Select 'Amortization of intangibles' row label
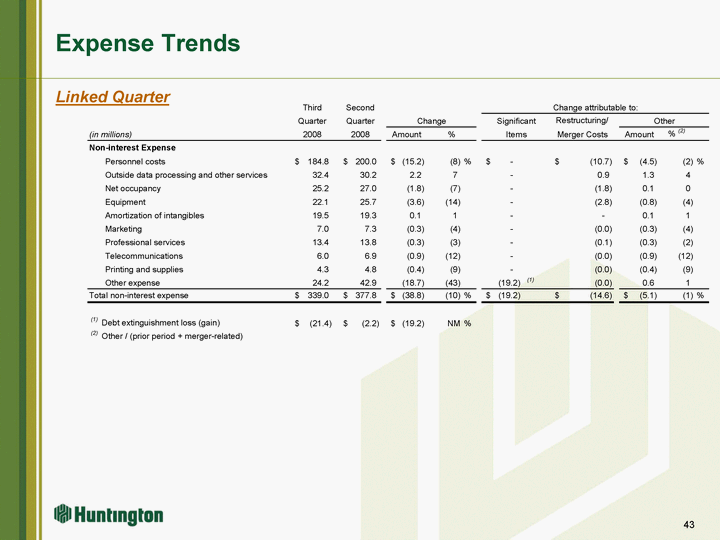 (154, 215)
